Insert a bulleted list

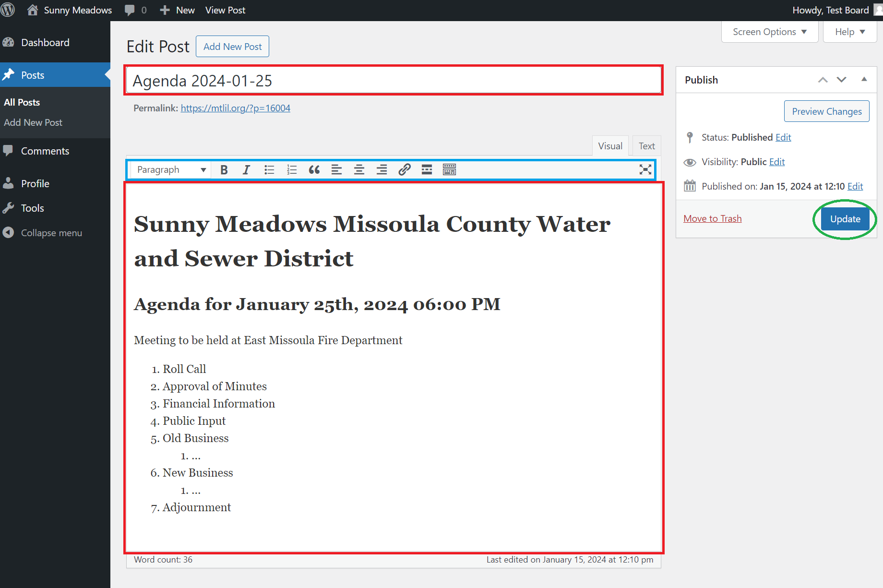(269, 169)
